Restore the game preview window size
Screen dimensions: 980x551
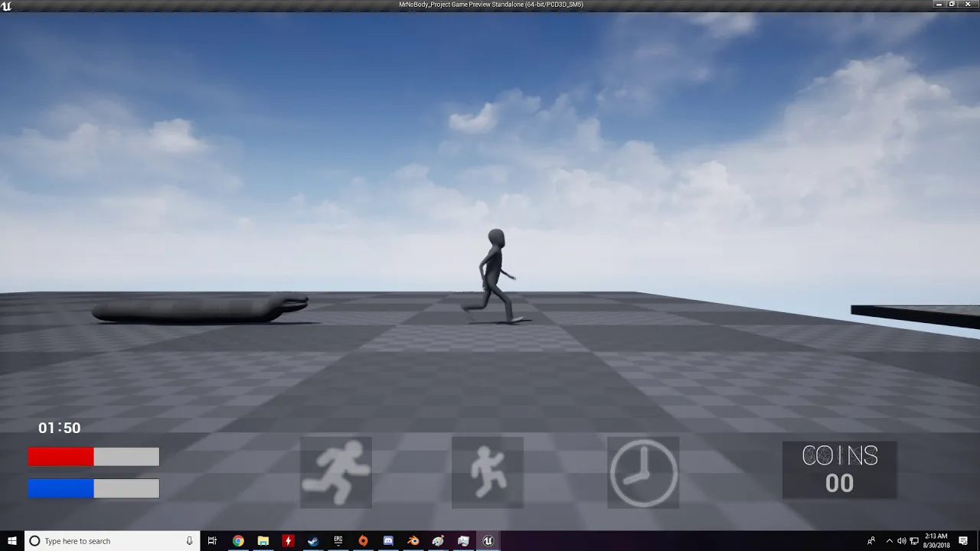click(952, 5)
